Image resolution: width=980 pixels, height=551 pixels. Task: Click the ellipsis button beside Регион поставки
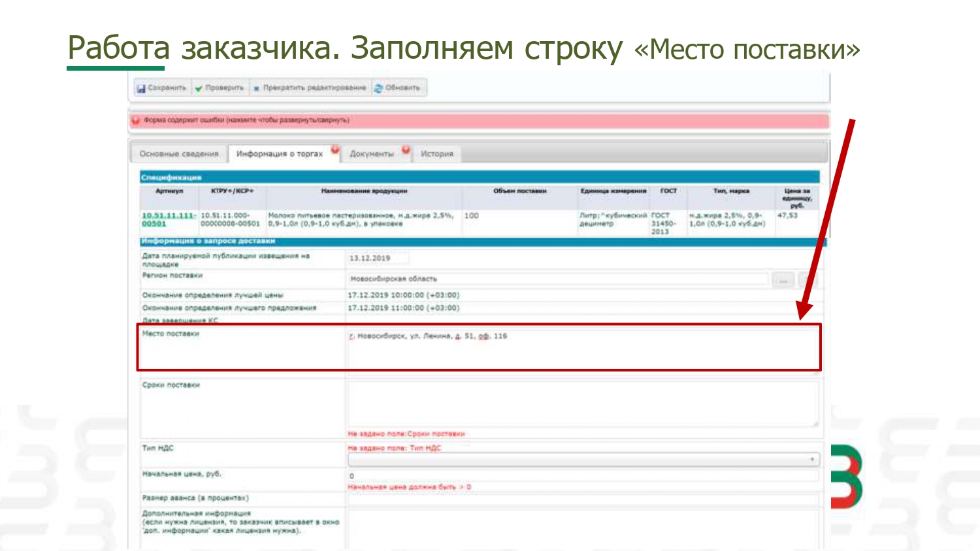click(x=783, y=280)
